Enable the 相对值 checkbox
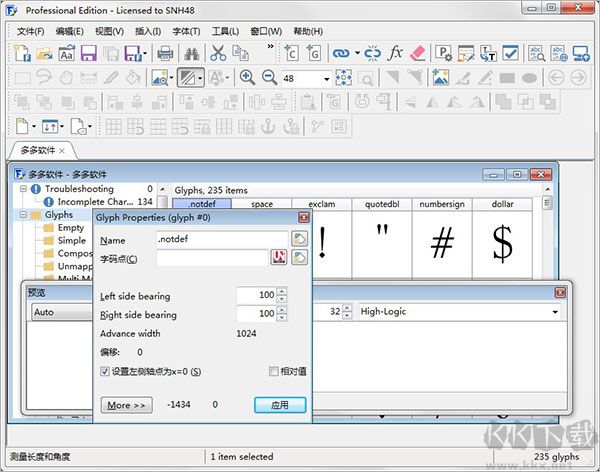The width and height of the screenshot is (600, 472). coord(273,372)
